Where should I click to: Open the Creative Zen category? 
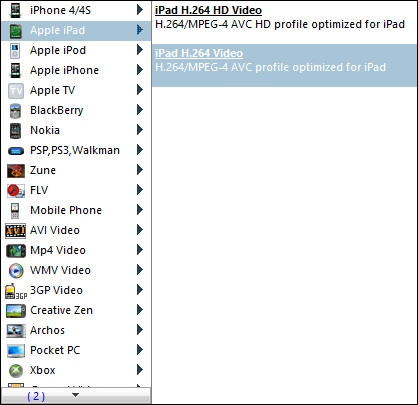coord(76,310)
